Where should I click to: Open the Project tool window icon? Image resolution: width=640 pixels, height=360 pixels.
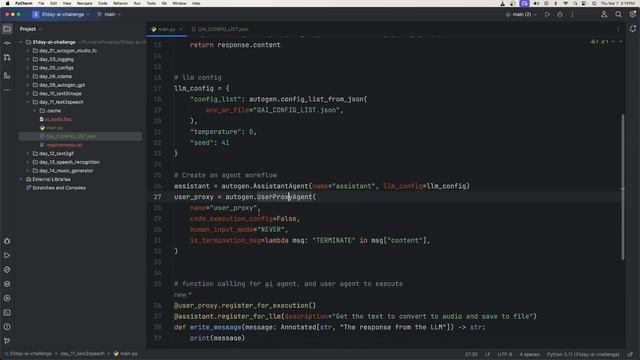click(7, 29)
